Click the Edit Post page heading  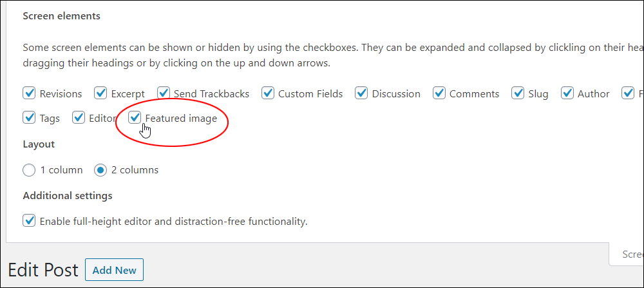43,270
